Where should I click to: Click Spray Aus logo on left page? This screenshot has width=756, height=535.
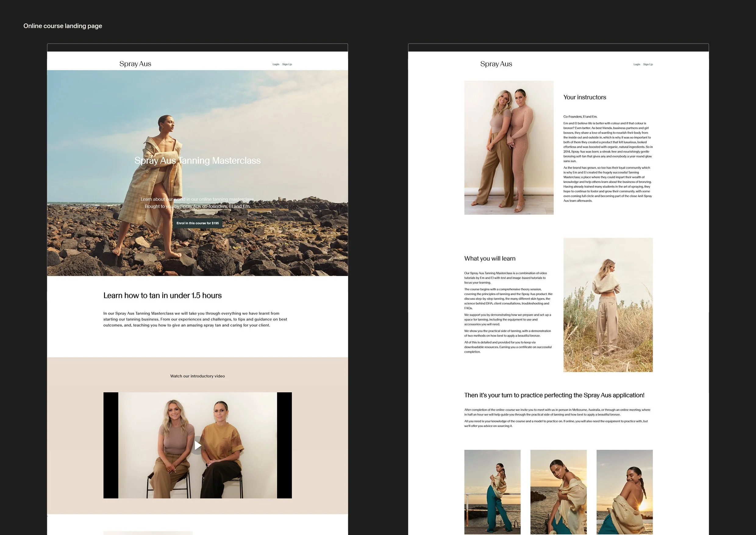[x=135, y=64]
